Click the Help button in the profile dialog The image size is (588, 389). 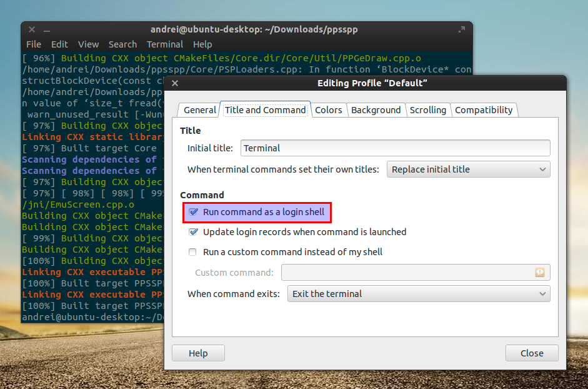coord(198,353)
